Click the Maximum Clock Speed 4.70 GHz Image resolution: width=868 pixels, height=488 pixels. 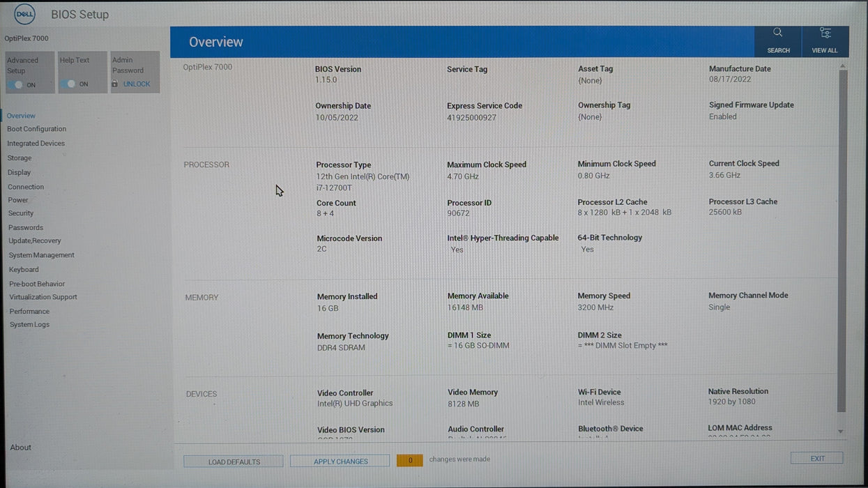click(x=463, y=176)
